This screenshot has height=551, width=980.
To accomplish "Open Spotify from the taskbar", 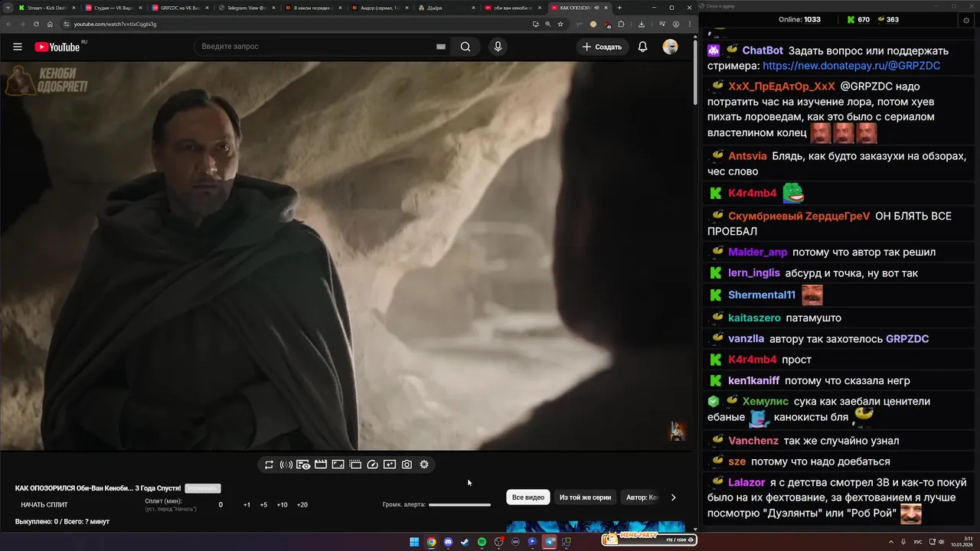I will coord(482,542).
